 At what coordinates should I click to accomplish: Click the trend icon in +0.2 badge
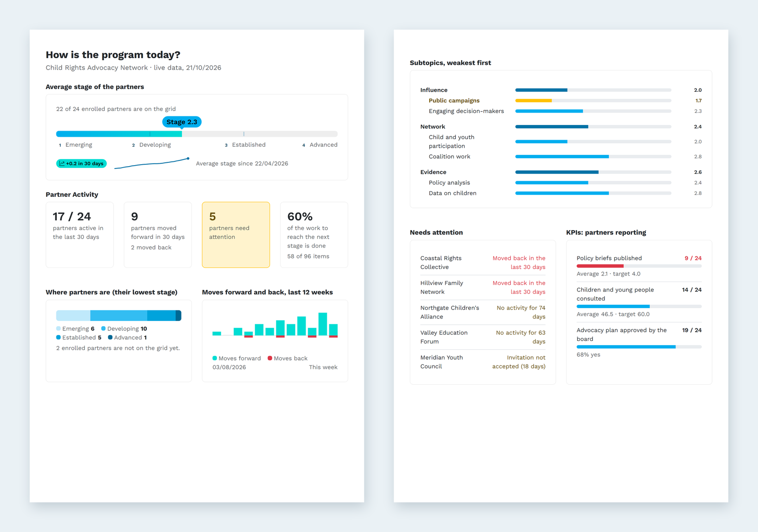62,164
